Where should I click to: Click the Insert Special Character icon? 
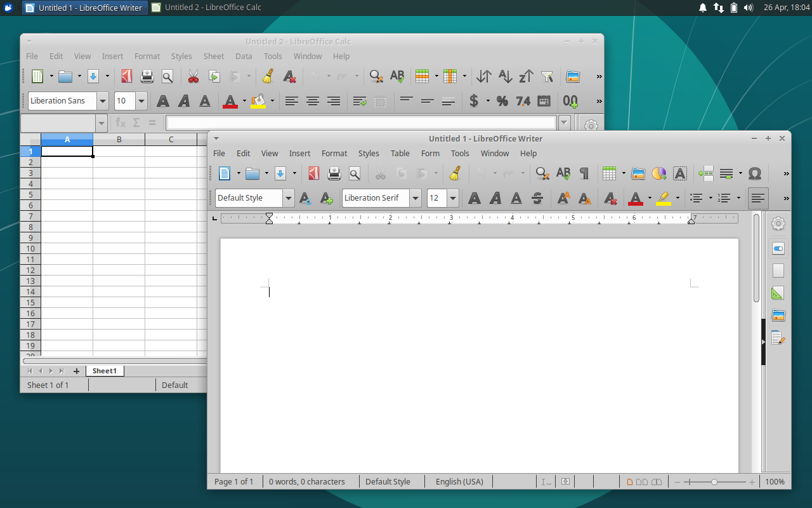point(755,173)
